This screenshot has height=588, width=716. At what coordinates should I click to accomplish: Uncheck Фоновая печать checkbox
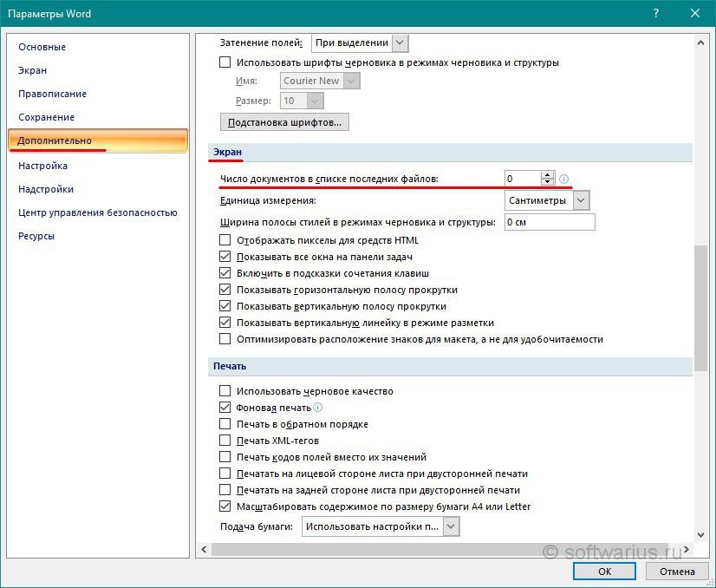pos(225,407)
